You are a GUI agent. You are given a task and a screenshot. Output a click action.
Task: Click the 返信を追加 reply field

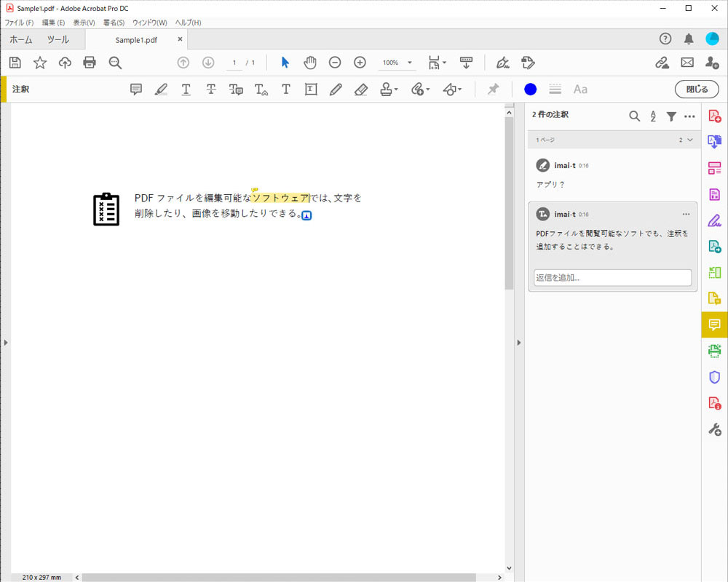(x=612, y=277)
